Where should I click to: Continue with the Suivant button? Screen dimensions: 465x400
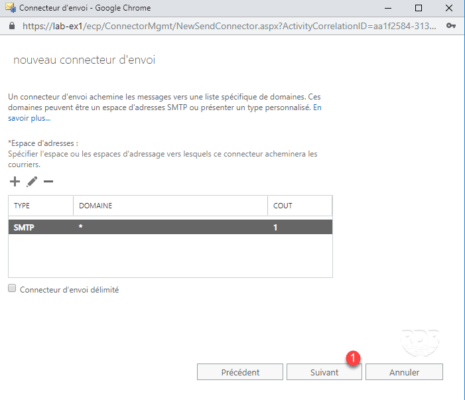[324, 372]
